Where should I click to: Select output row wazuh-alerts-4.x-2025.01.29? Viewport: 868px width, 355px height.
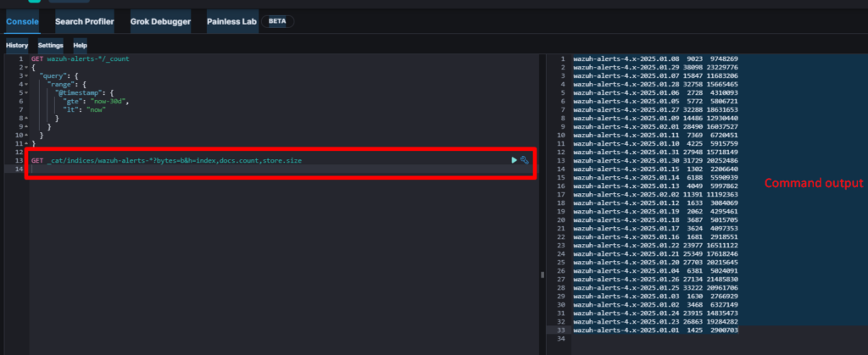pos(655,67)
